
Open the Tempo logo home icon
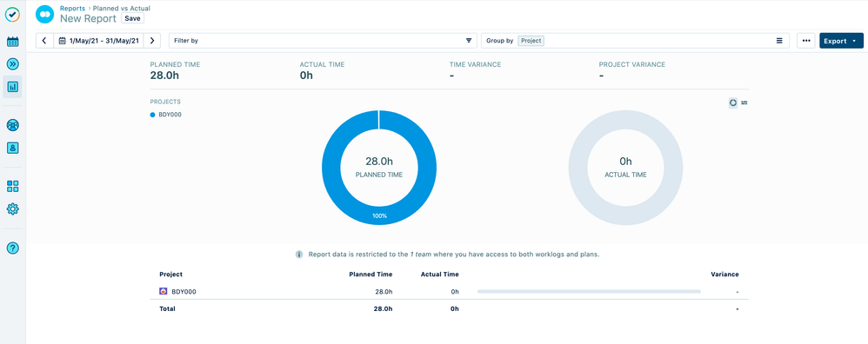tap(12, 15)
